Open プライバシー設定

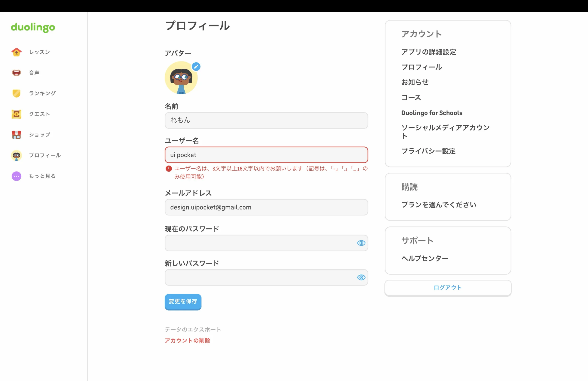(x=428, y=151)
